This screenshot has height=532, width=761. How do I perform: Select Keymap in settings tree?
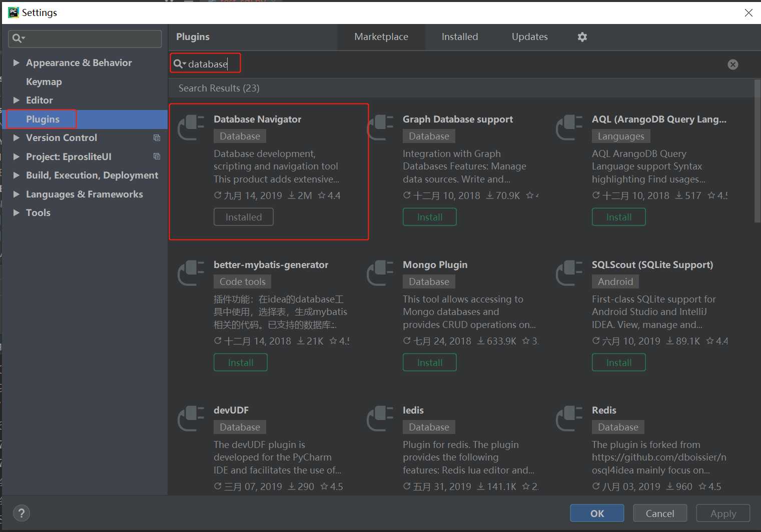[x=44, y=81]
